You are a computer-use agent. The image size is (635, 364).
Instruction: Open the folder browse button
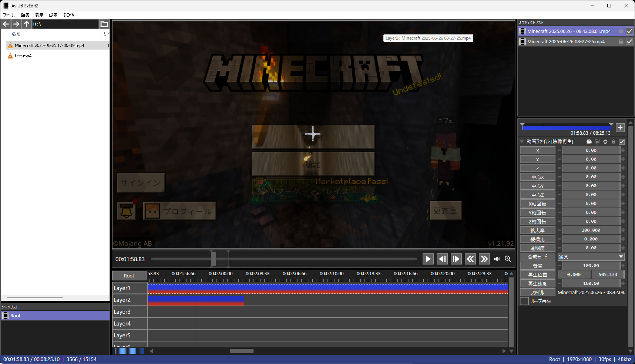pyautogui.click(x=104, y=24)
